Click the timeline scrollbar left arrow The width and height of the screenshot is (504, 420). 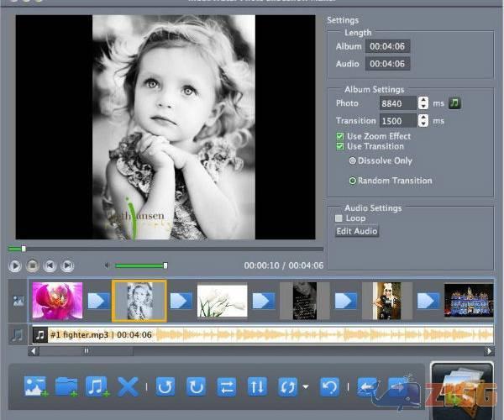pos(34,351)
